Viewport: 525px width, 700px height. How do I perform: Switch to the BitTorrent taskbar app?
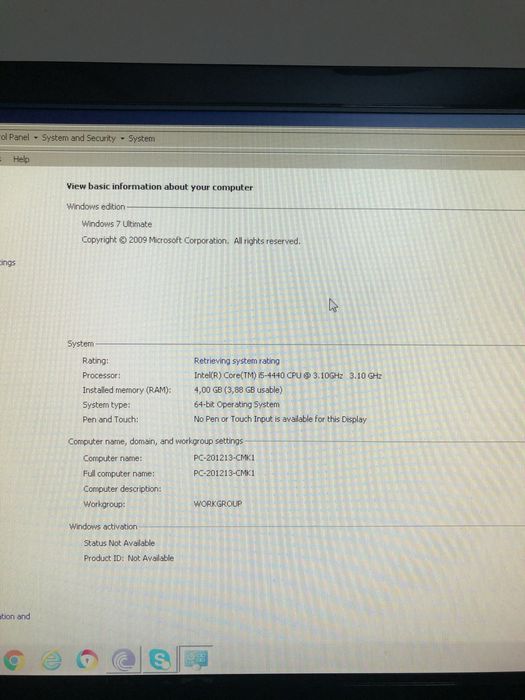pyautogui.click(x=124, y=660)
